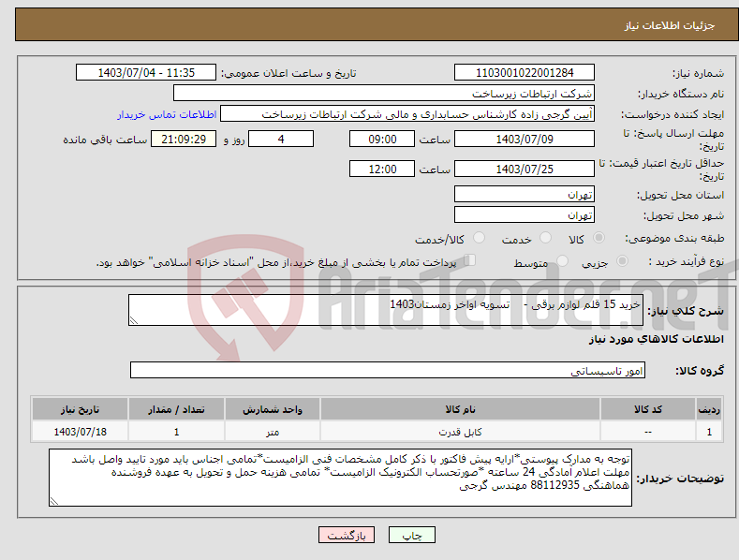The width and height of the screenshot is (739, 560).
Task: Click the buyer notes textarea
Action: tap(340, 478)
